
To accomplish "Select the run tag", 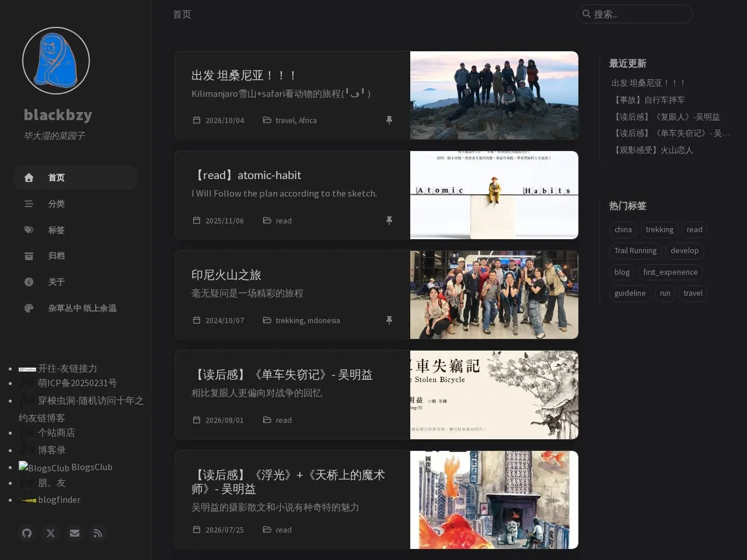I will click(x=665, y=293).
